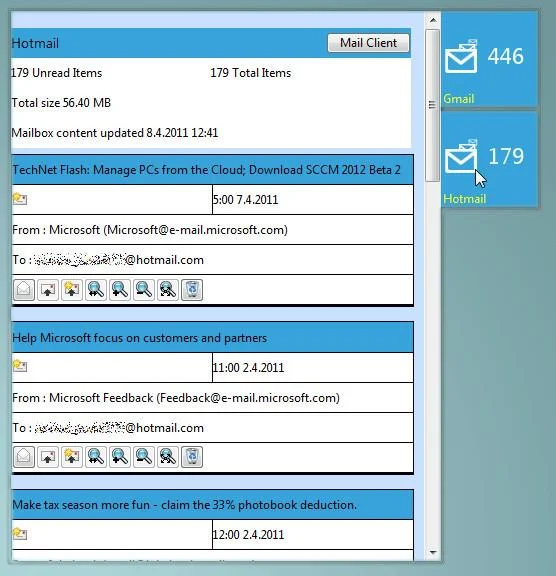The width and height of the screenshot is (556, 576).
Task: Click the vertical scrollbar thumb
Action: click(x=433, y=105)
